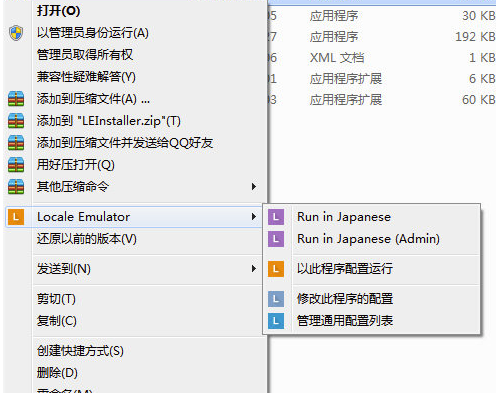
Task: Click the 应用程序扩展 row with 6 KB
Action: pos(382,79)
